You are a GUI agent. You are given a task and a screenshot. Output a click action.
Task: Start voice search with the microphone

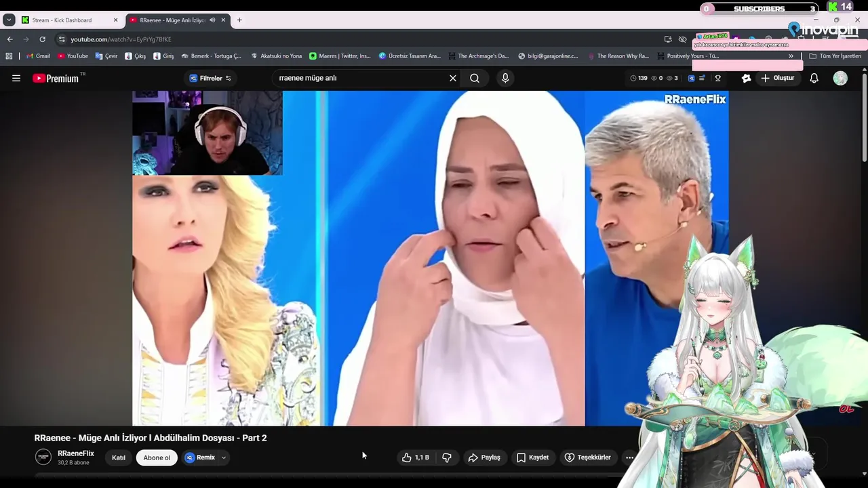(505, 78)
